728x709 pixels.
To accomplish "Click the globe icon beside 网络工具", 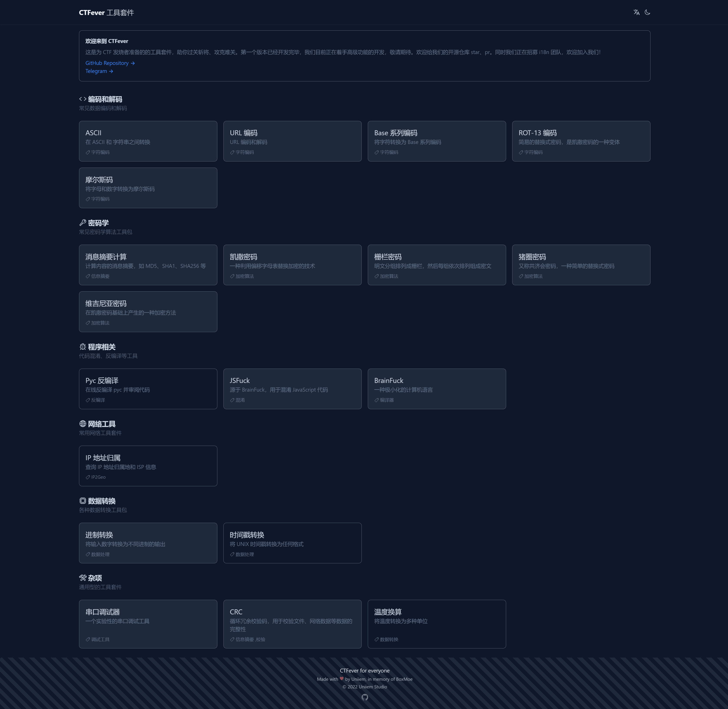I will click(x=83, y=424).
